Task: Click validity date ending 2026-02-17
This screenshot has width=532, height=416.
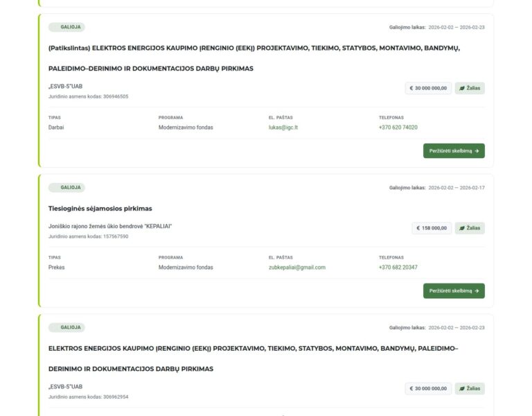Action: point(456,188)
